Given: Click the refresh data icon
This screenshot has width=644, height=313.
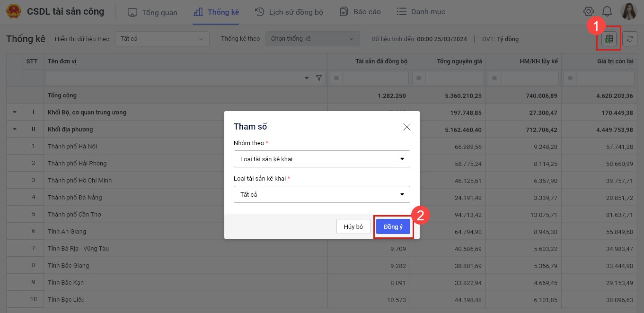Looking at the screenshot, I should click(x=629, y=39).
